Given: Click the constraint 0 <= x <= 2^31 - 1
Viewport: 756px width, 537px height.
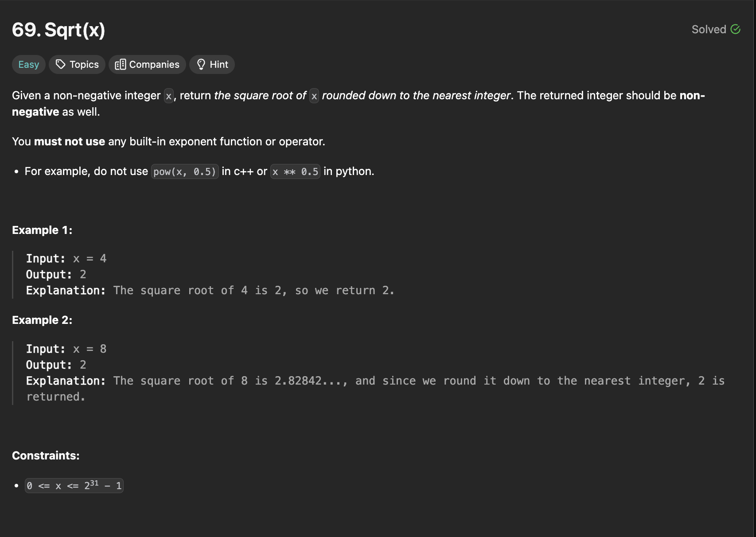Looking at the screenshot, I should (74, 486).
